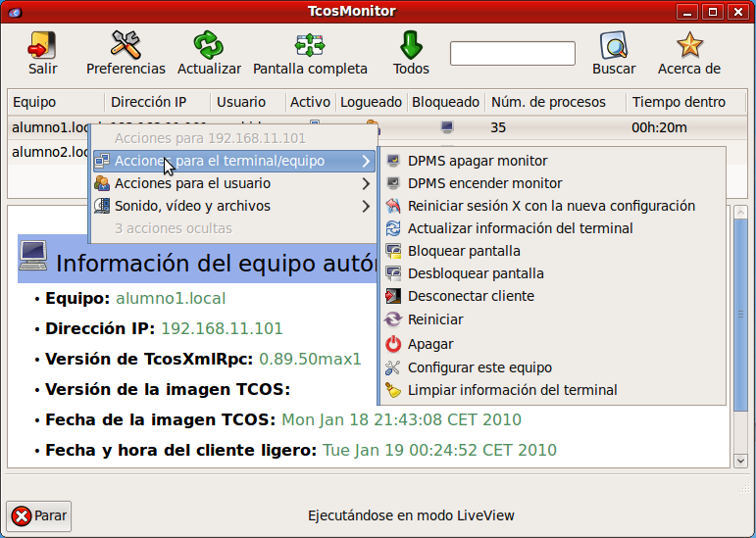This screenshot has height=538, width=756.
Task: Open Preferencias from the toolbar
Action: point(126,46)
